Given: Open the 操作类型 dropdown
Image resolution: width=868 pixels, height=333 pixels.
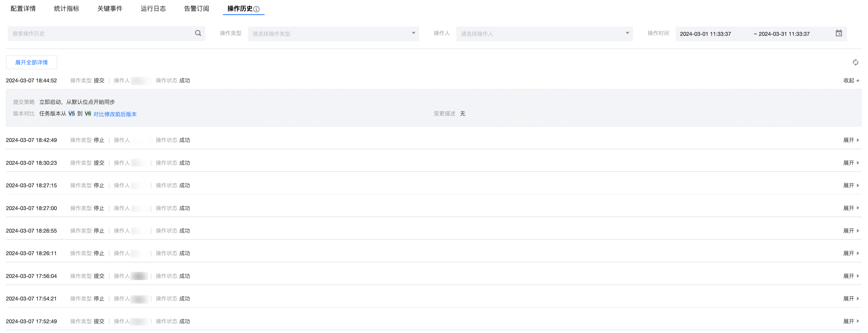Looking at the screenshot, I should [x=333, y=34].
